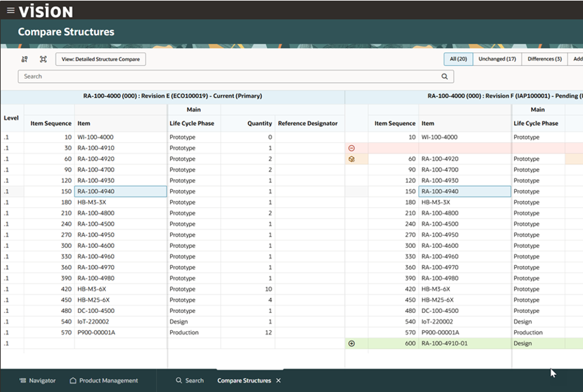Open View: Detailed Structure Compare dropdown
The image size is (583, 392).
(101, 59)
